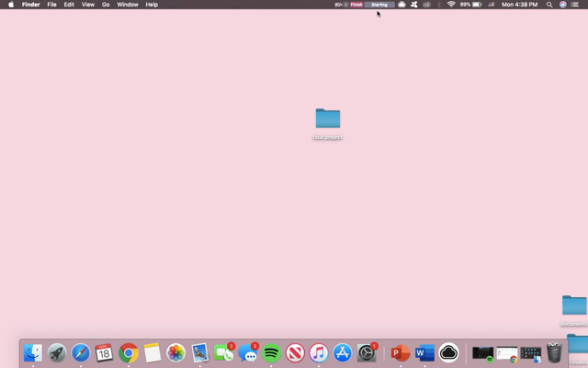
Task: Open iTunes music app in Dock
Action: click(319, 352)
